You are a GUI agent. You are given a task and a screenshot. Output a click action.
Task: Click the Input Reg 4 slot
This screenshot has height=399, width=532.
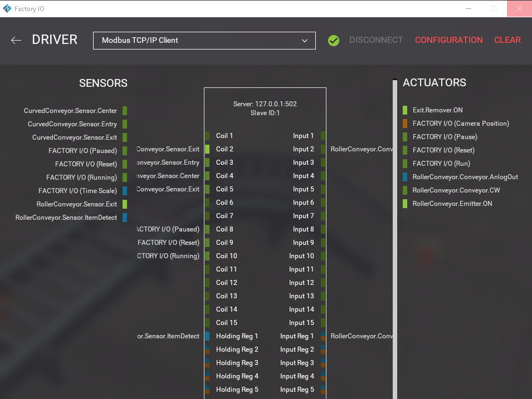click(x=297, y=376)
